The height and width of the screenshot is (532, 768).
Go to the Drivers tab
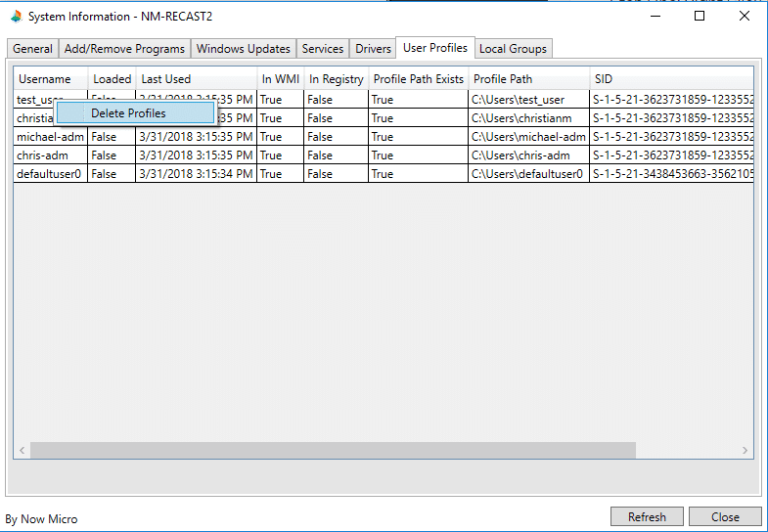click(x=373, y=49)
